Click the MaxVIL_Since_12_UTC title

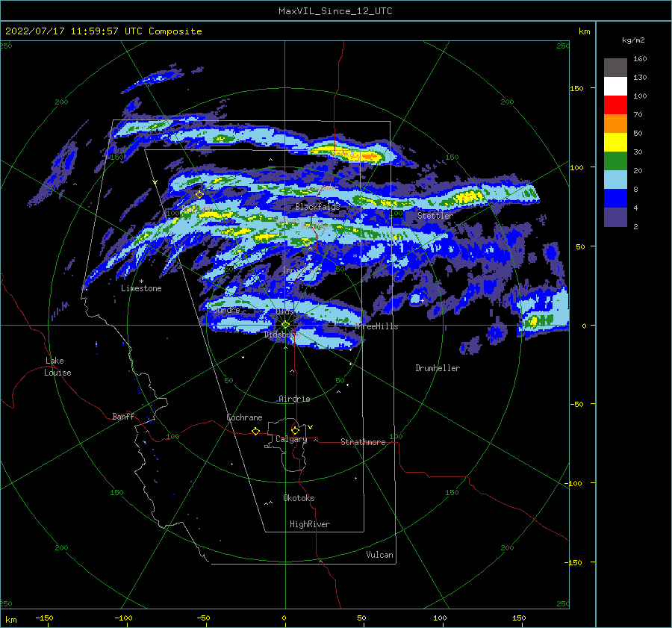(335, 11)
